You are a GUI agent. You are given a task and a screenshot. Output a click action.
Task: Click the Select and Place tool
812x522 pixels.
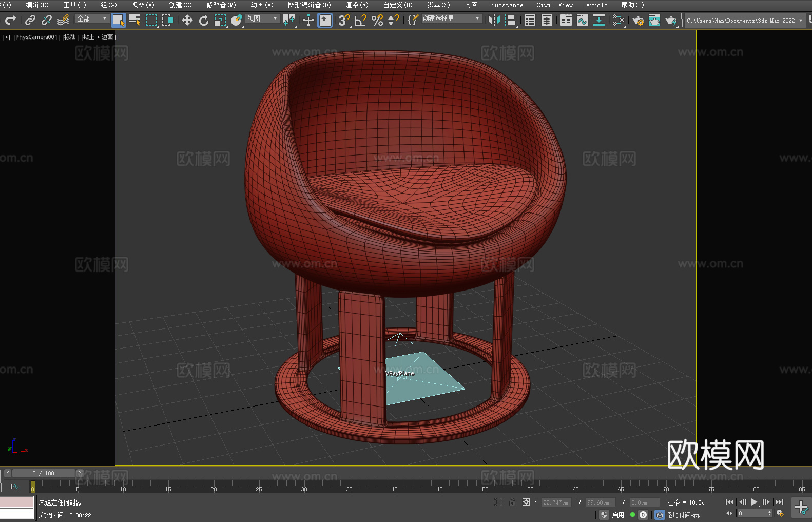click(237, 20)
